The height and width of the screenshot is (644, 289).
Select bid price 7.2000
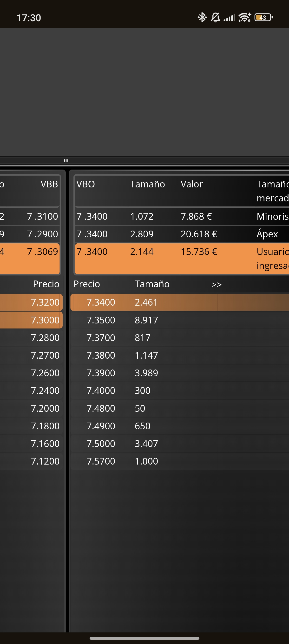(45, 408)
